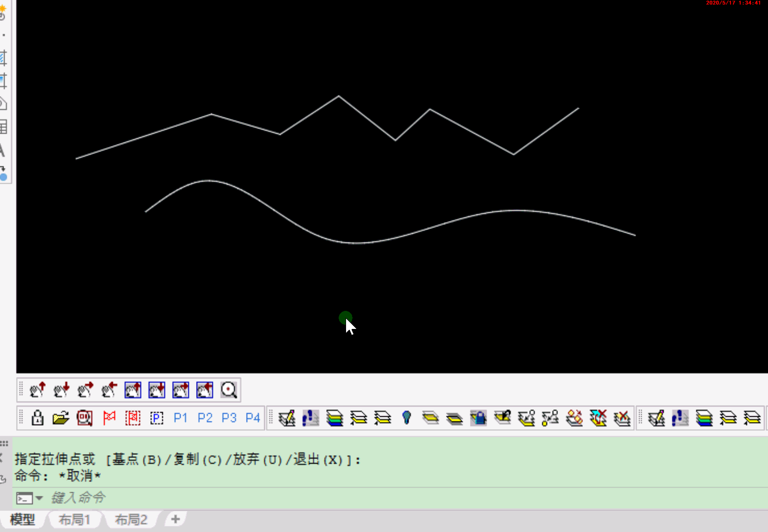Click the blue-framed hand icon with left arrow

click(205, 390)
